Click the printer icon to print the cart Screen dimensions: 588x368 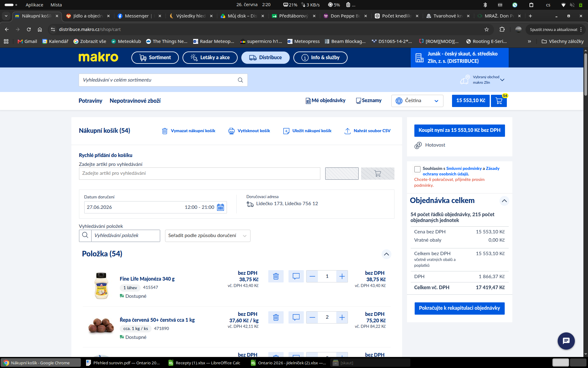(232, 131)
